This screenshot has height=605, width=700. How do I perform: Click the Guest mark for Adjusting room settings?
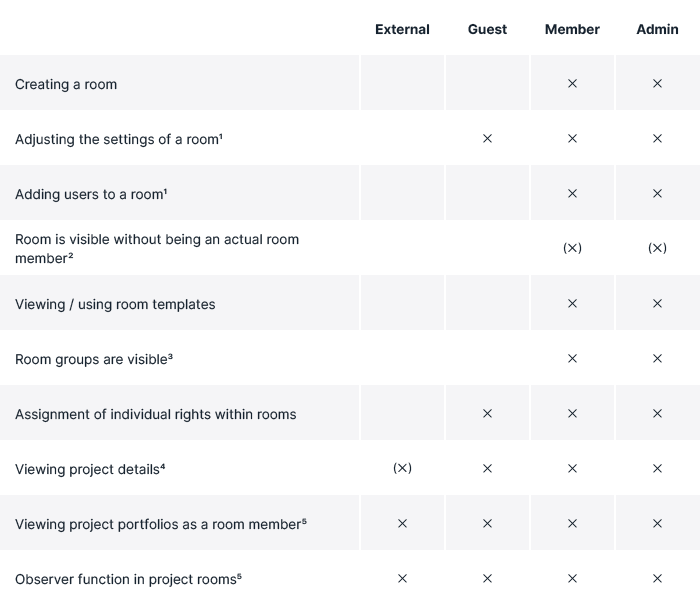(x=487, y=139)
